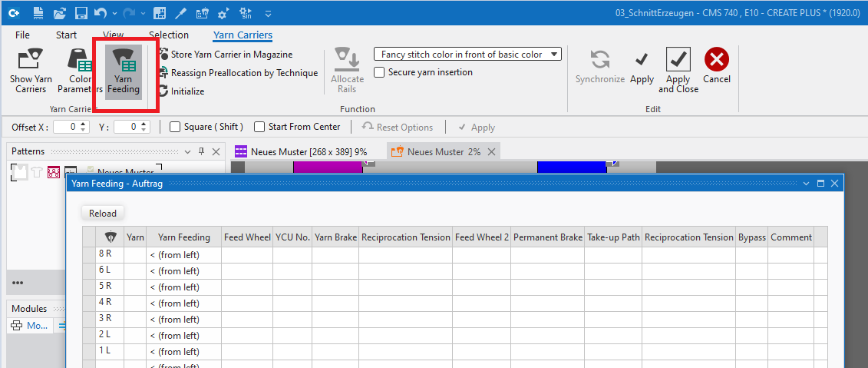
Task: Check the Start From Center option
Action: [x=259, y=128]
